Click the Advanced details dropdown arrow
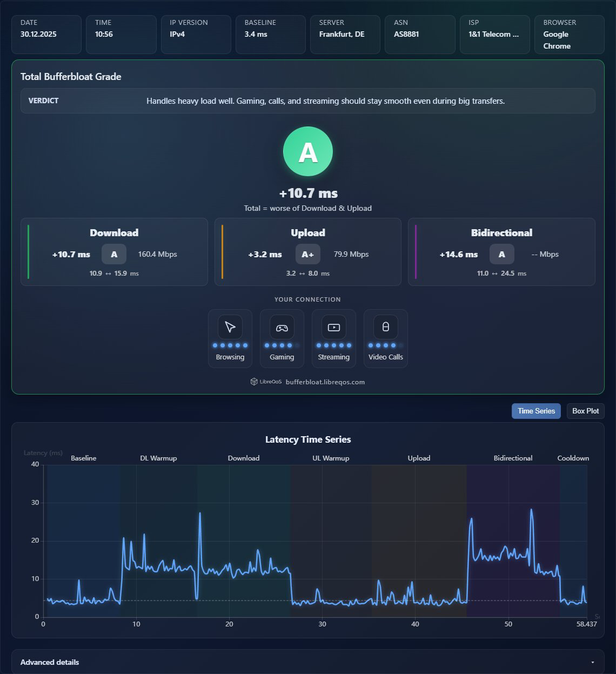 [x=593, y=663]
